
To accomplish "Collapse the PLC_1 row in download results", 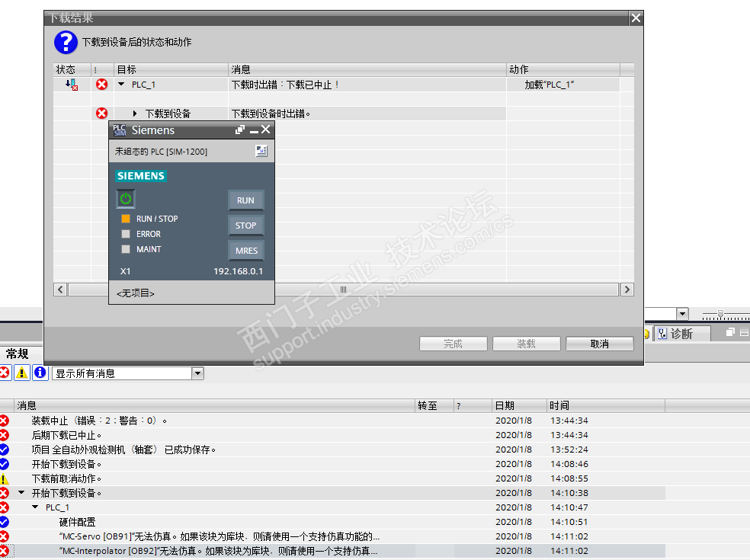I will coord(121,85).
